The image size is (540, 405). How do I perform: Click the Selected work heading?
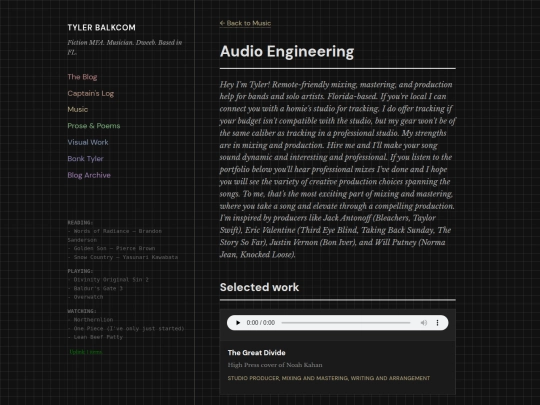click(259, 287)
